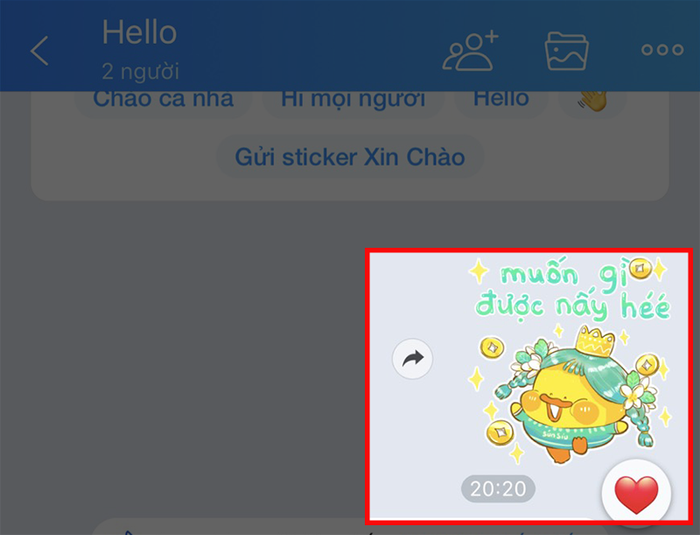700x535 pixels.
Task: React with the red heart button
Action: coord(636,494)
